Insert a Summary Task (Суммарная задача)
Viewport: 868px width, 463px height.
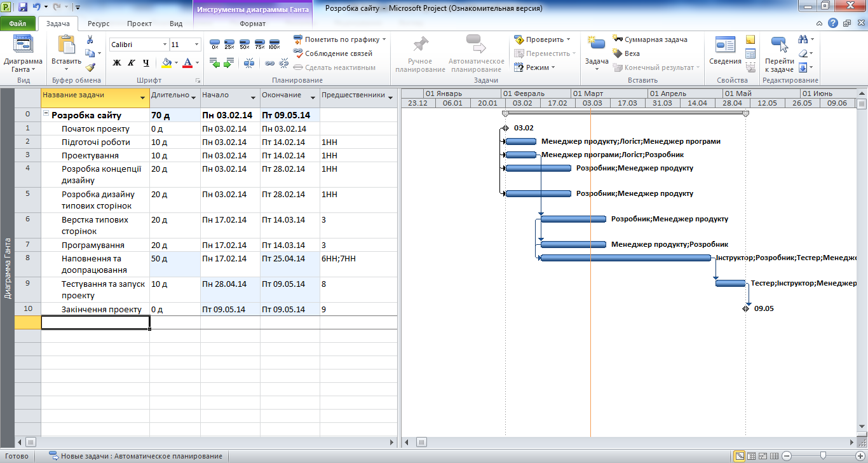pos(649,39)
